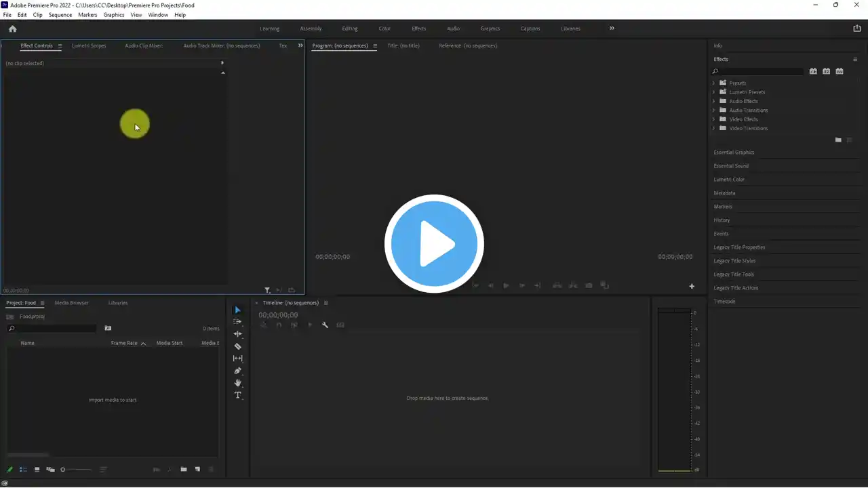
Task: Select the Pen tool
Action: coord(237,371)
